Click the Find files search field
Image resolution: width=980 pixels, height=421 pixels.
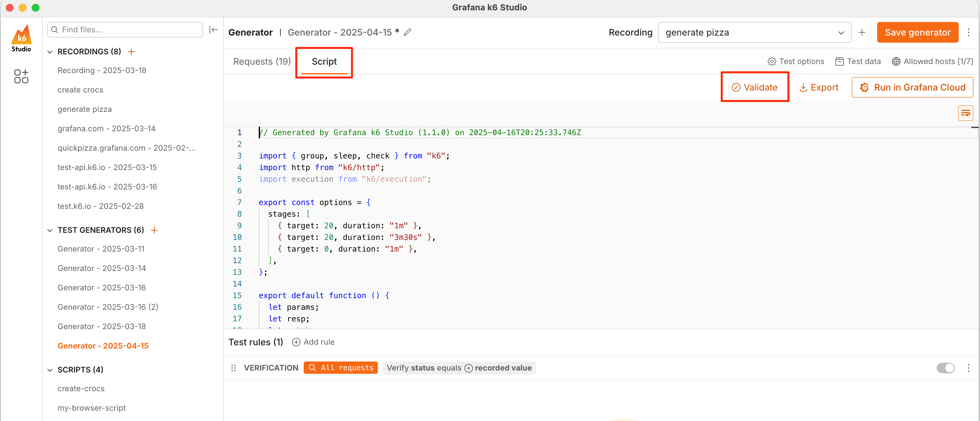point(129,30)
